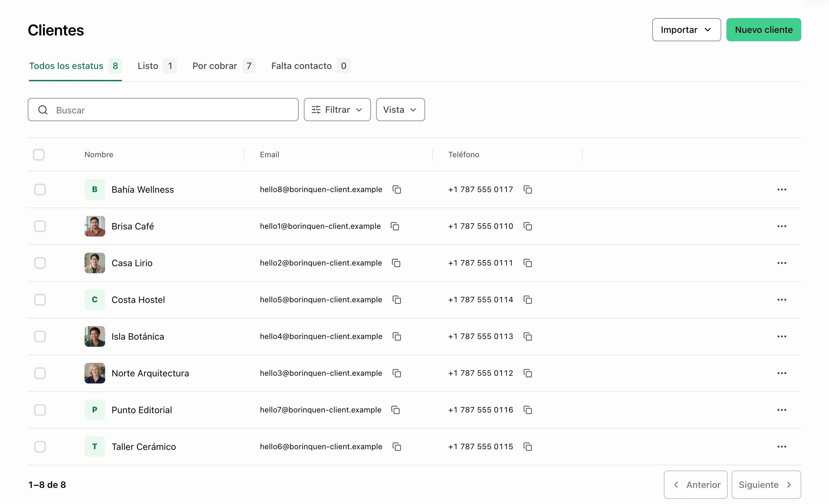Open more options for Punto Editorial
Screen dimensions: 829x504
tap(782, 410)
